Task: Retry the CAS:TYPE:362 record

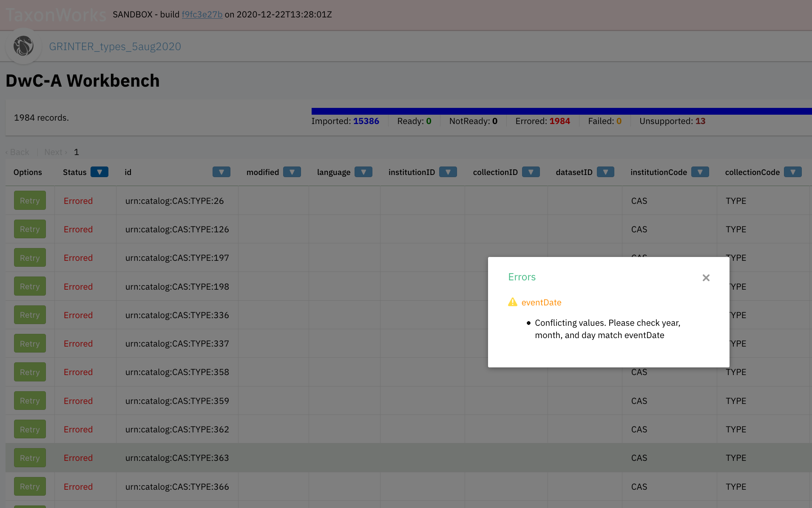Action: tap(30, 429)
